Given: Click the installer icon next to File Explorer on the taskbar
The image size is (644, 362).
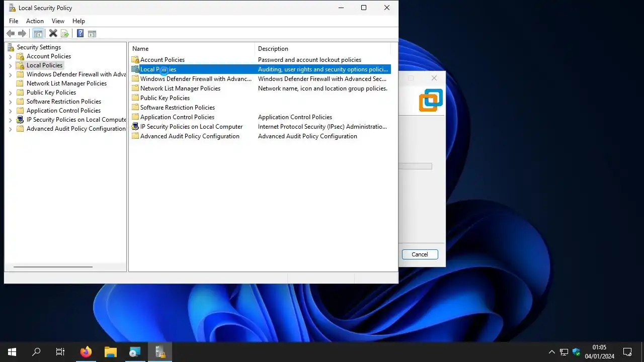Looking at the screenshot, I should (135, 352).
